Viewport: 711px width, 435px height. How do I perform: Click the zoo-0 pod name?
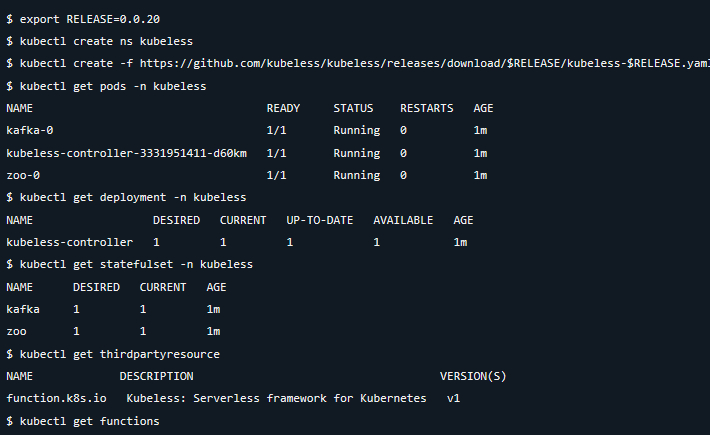23,175
